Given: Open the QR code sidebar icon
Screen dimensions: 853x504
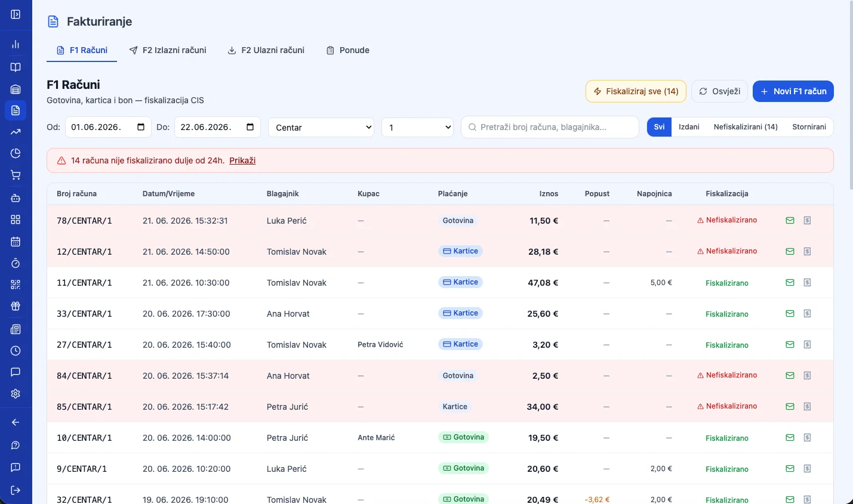Looking at the screenshot, I should click(x=16, y=285).
